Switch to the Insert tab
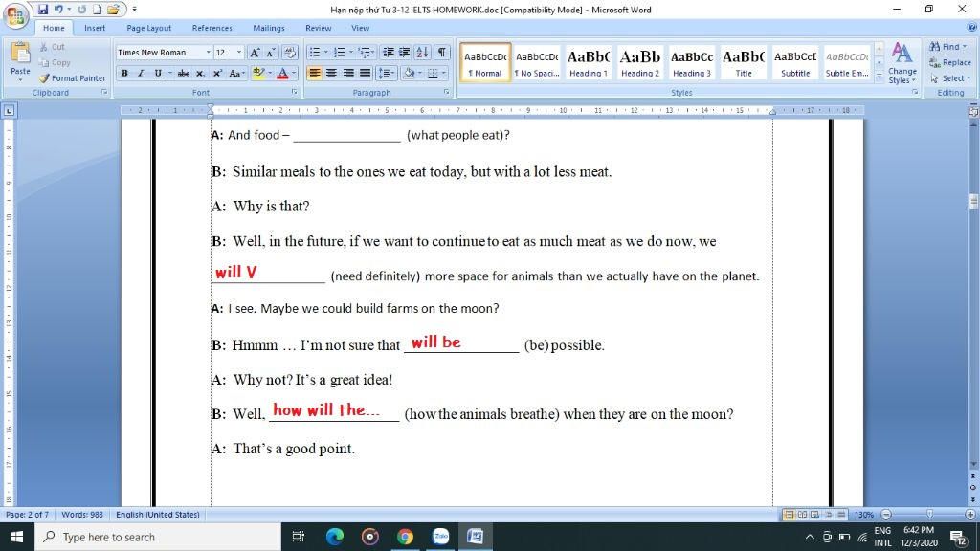Image resolution: width=980 pixels, height=551 pixels. coord(95,28)
